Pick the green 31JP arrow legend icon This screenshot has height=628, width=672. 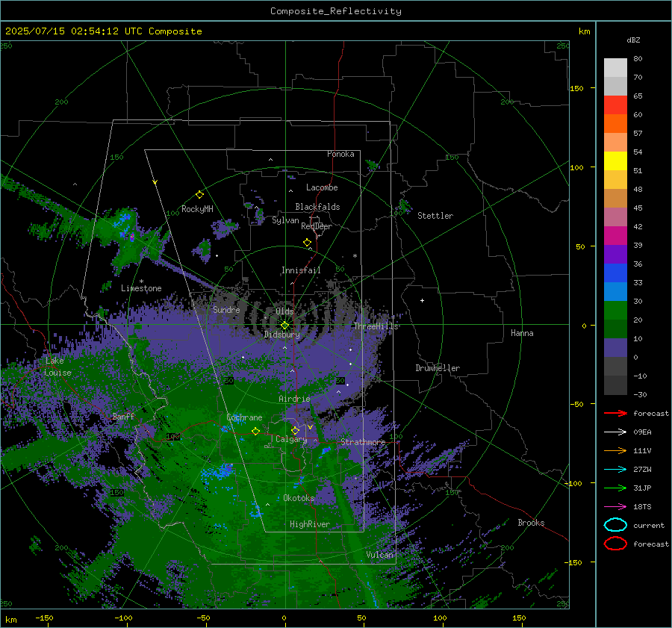pyautogui.click(x=615, y=488)
